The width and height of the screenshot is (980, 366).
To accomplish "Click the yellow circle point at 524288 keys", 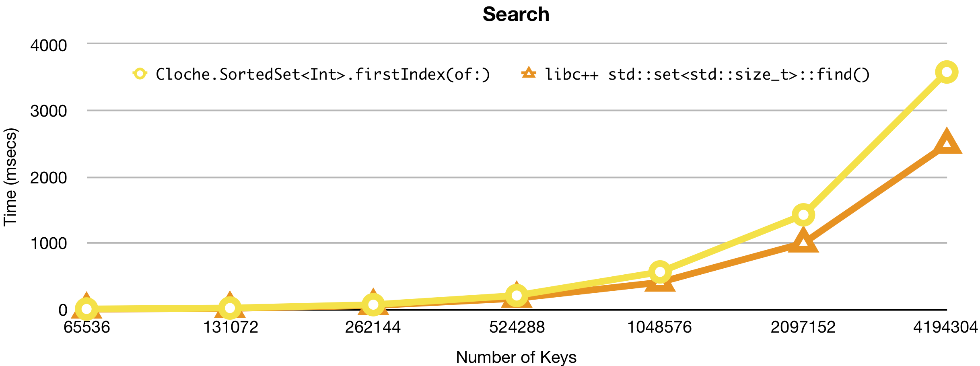I will point(517,296).
